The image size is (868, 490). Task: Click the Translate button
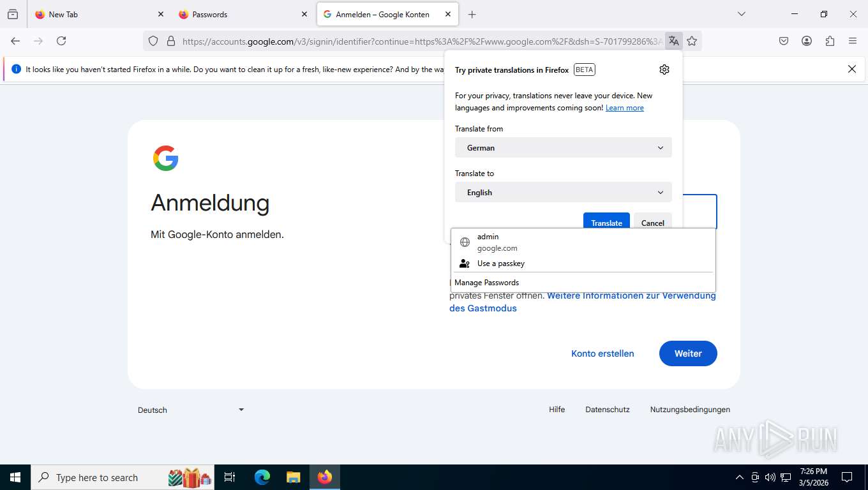click(x=606, y=221)
